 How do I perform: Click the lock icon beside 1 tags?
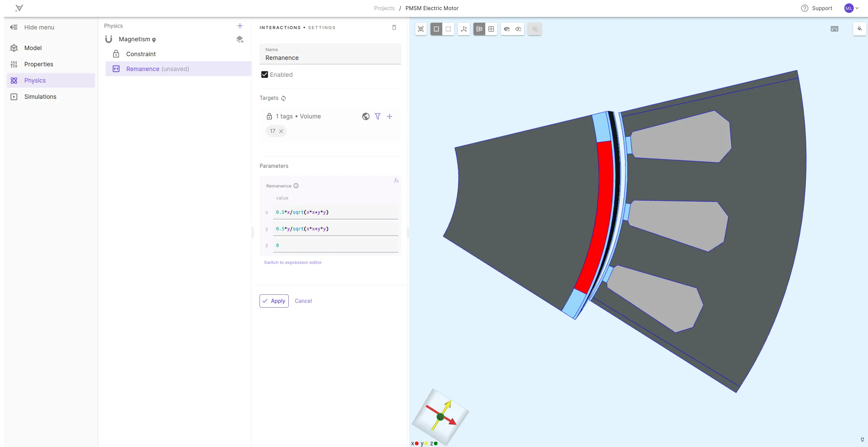[269, 116]
